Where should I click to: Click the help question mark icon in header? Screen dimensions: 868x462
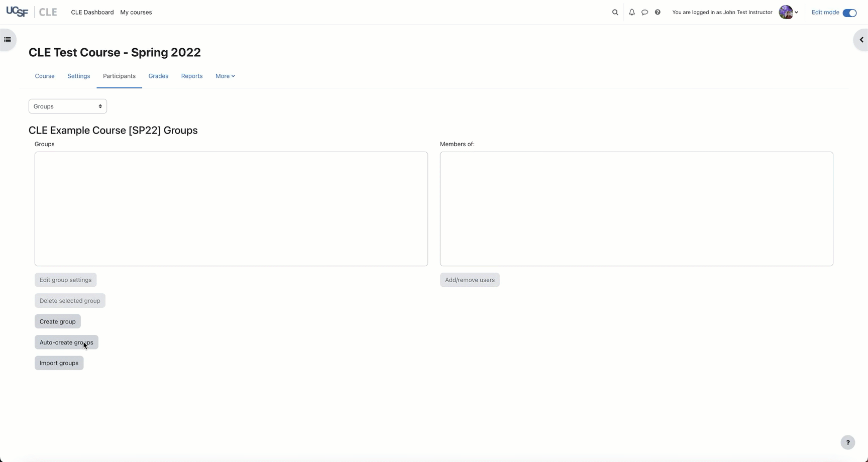click(x=658, y=12)
